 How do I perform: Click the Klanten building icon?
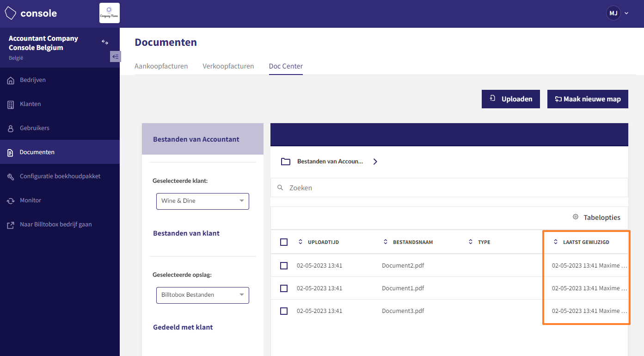click(x=11, y=105)
